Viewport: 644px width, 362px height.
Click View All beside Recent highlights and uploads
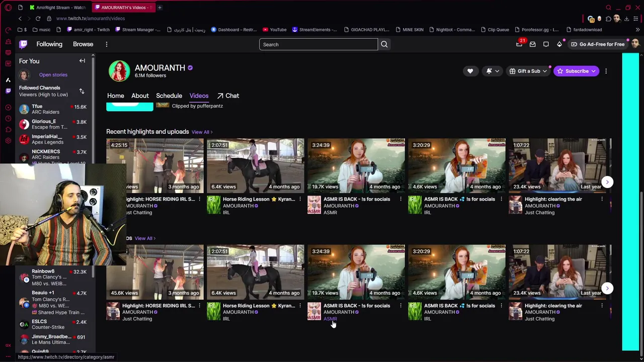tap(202, 132)
